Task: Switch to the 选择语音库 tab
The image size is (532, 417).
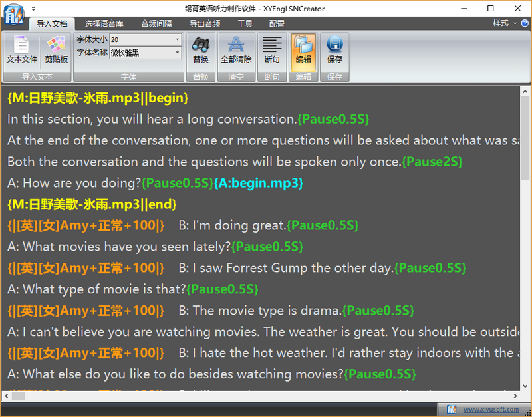Action: pos(104,24)
